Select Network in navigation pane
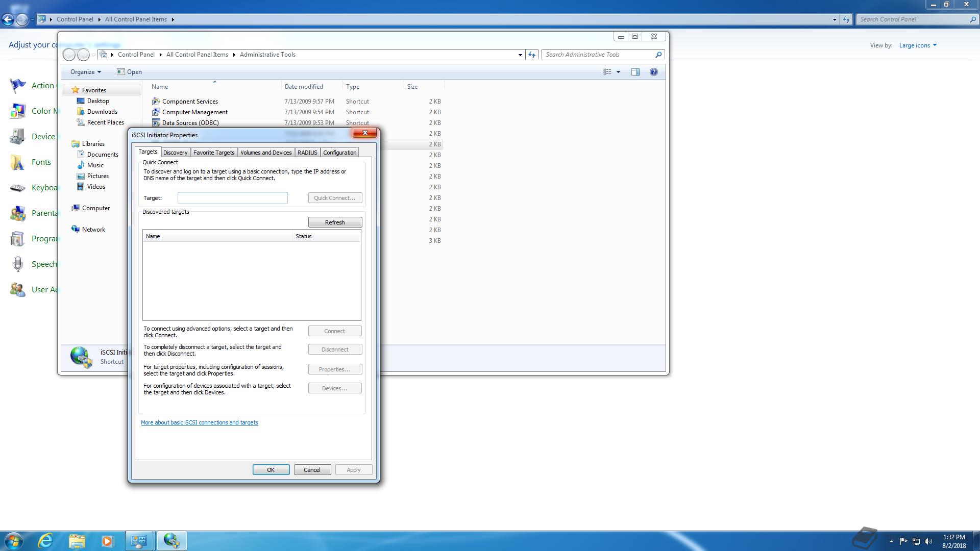Screen dimensions: 980x551 93,230
